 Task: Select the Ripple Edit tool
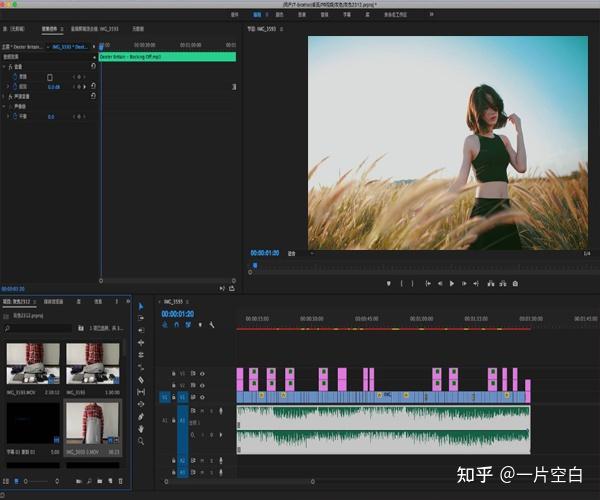(x=140, y=342)
